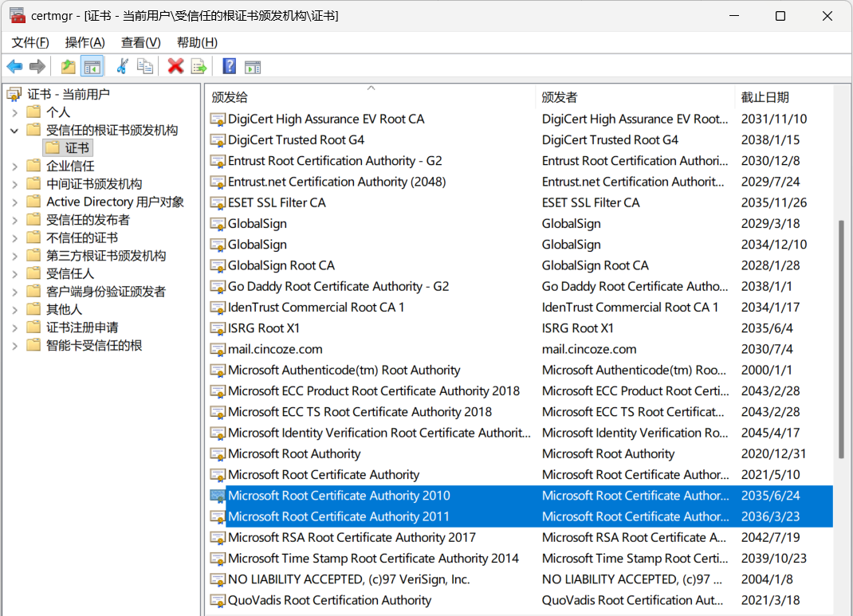853x616 pixels.
Task: Open the 查看(V) menu
Action: pyautogui.click(x=141, y=42)
